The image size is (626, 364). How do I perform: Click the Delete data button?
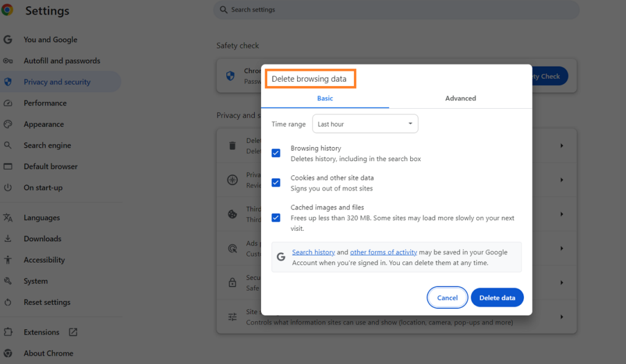497,297
